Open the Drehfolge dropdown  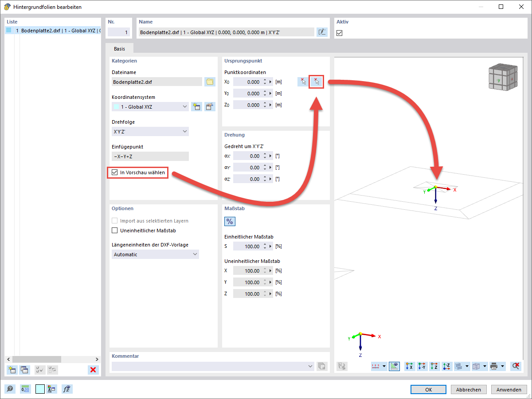coord(185,131)
